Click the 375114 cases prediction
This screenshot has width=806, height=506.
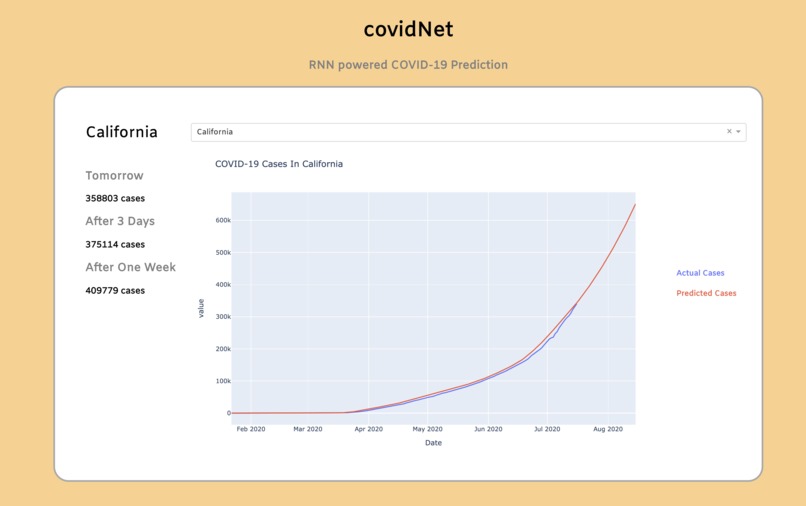(x=115, y=244)
